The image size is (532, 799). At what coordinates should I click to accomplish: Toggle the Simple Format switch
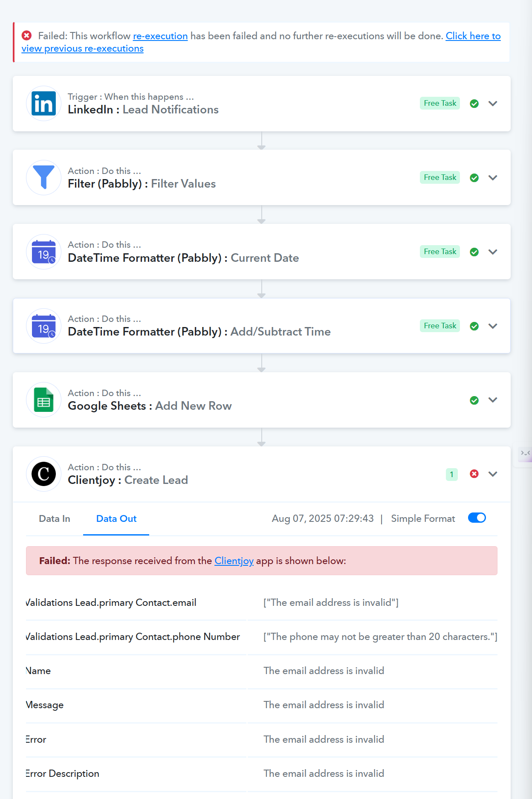pos(477,518)
